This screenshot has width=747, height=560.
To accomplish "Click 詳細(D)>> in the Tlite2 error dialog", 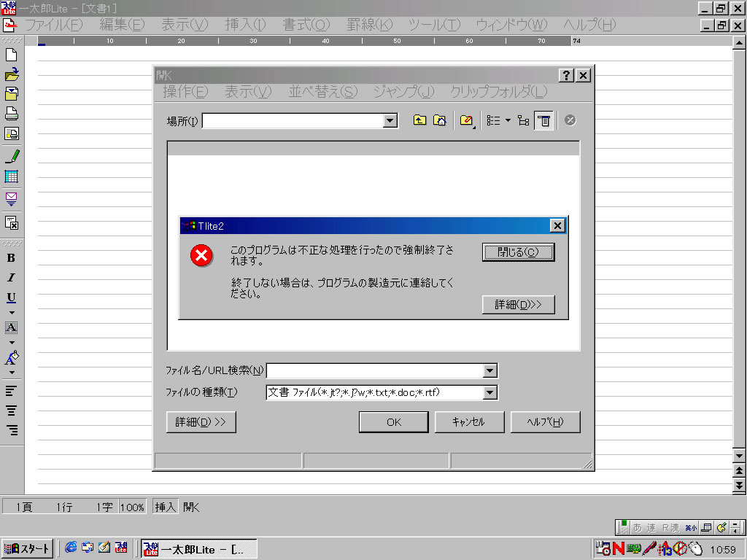I will [x=519, y=304].
